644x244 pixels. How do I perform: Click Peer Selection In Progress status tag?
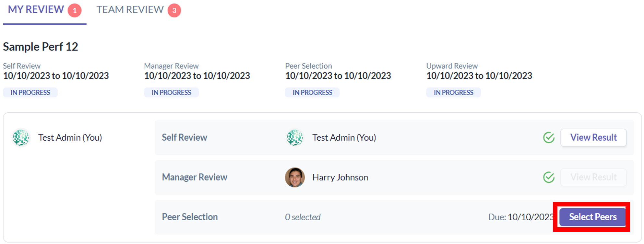312,93
